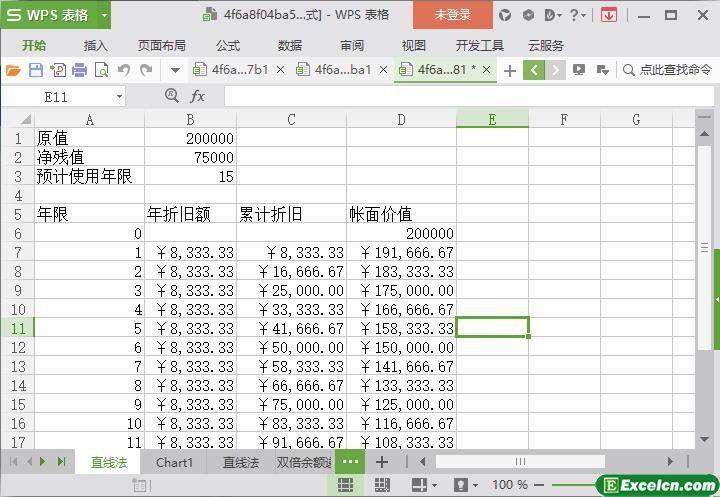Select the Chart1 sheet tab
Viewport: 720px width, 497px height.
click(x=174, y=463)
